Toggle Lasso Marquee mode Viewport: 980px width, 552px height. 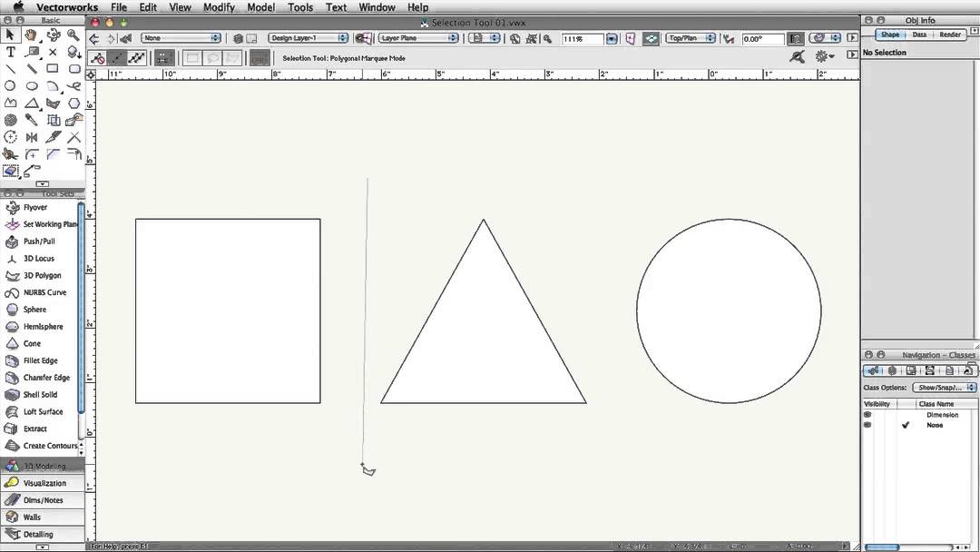click(212, 58)
